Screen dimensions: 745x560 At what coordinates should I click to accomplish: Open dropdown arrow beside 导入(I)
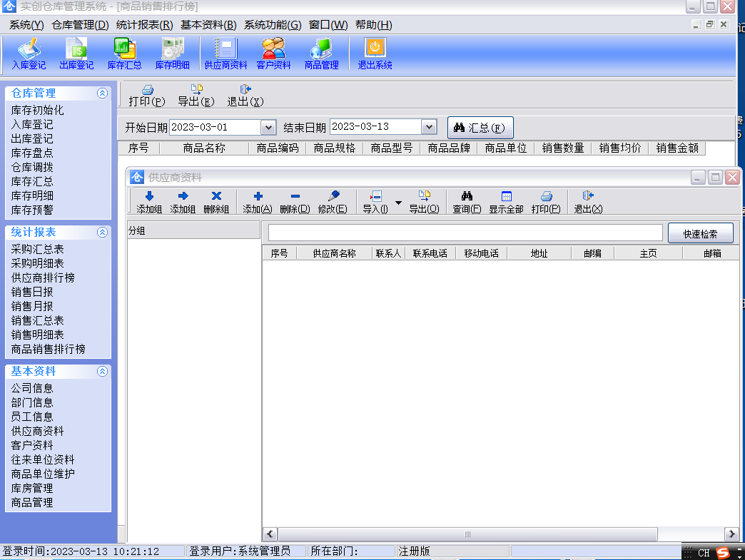click(x=399, y=203)
